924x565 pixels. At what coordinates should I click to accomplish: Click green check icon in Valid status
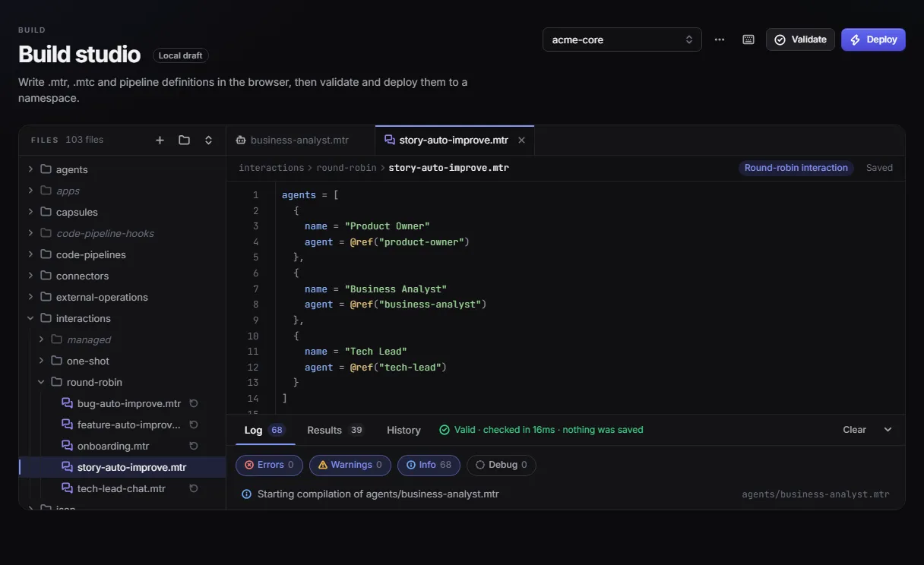coord(445,430)
